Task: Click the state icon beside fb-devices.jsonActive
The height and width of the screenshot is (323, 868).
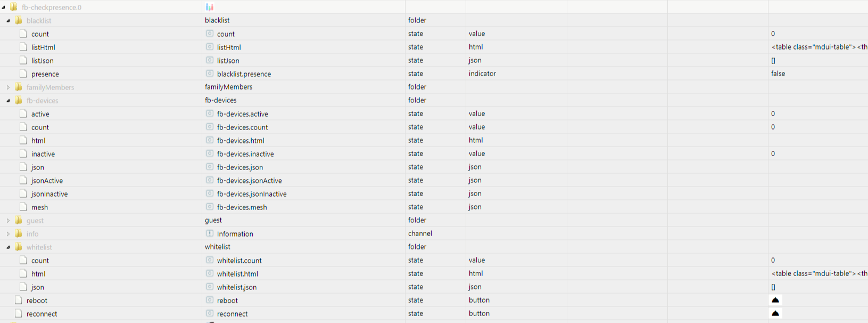Action: coord(210,180)
